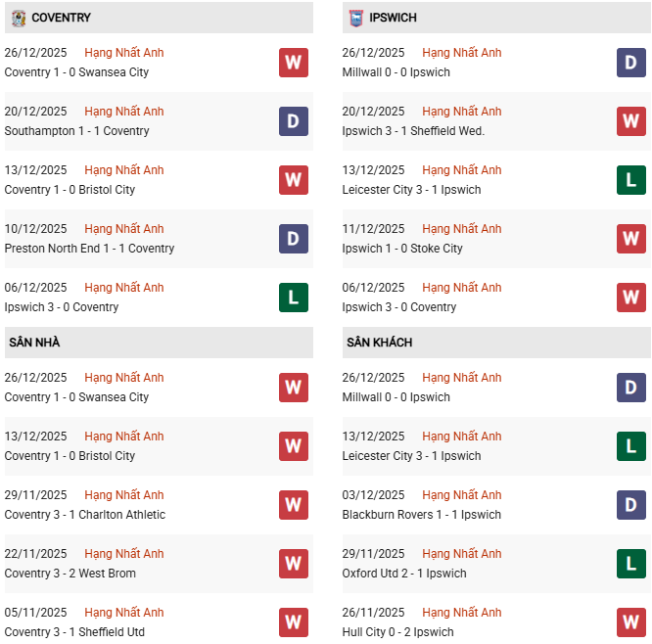Click D badge for Southampton 1-1 Coventry

293,121
